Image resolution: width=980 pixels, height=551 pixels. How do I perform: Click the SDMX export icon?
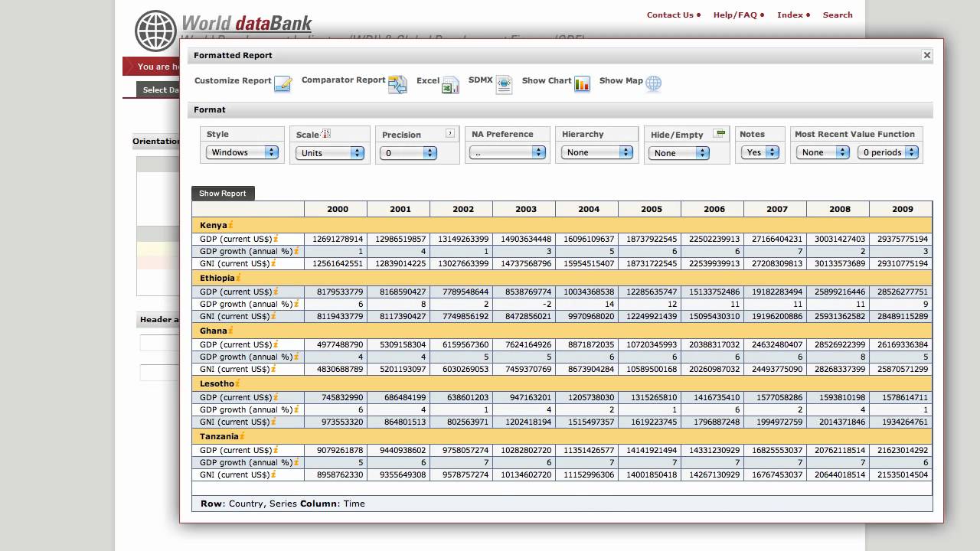click(x=504, y=84)
